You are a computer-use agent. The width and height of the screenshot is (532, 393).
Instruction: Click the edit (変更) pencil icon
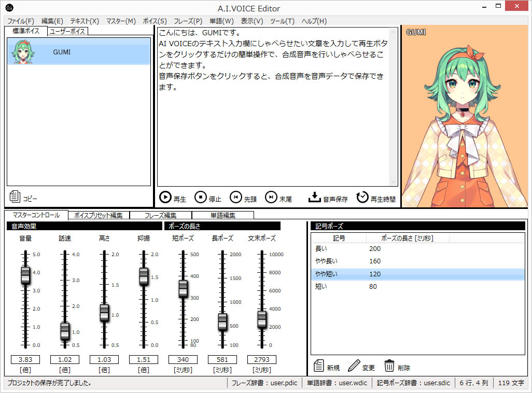354,366
